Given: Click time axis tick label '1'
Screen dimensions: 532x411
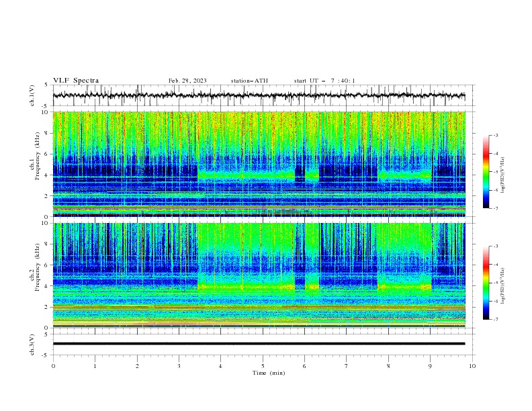Looking at the screenshot, I should 95,366.
